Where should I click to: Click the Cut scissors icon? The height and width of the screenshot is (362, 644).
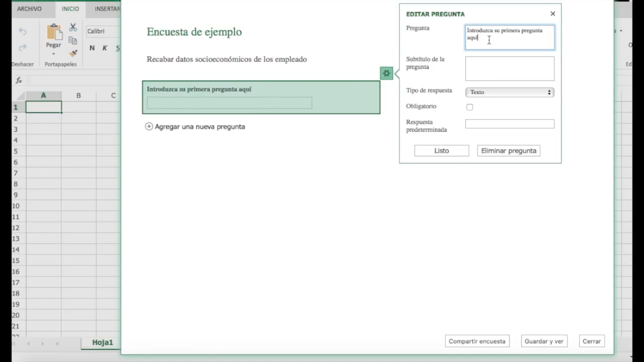click(73, 27)
